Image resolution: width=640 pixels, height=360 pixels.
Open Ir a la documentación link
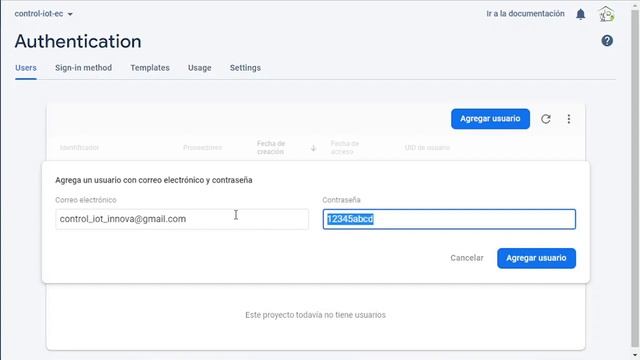(x=525, y=13)
